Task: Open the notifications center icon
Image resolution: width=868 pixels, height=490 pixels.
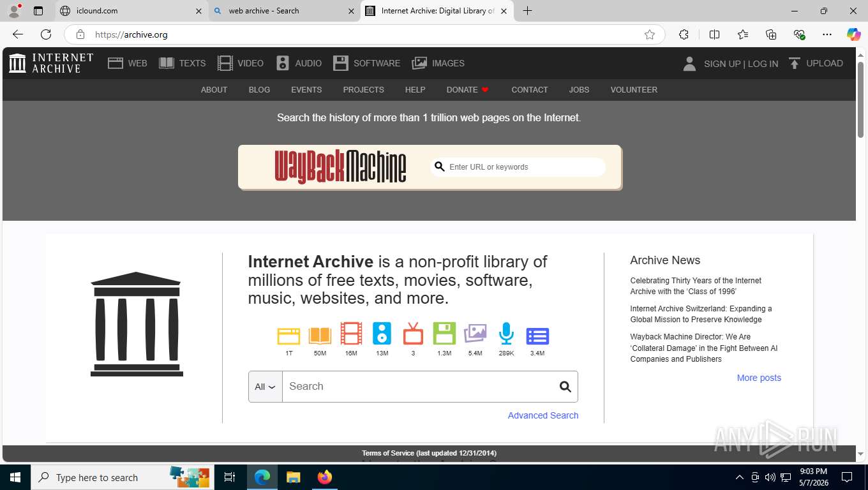Action: pyautogui.click(x=847, y=477)
